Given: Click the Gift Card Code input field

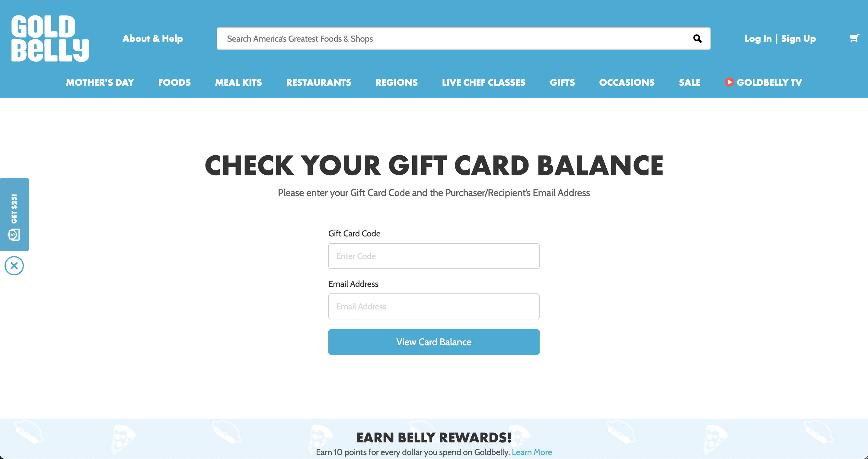Looking at the screenshot, I should point(434,256).
